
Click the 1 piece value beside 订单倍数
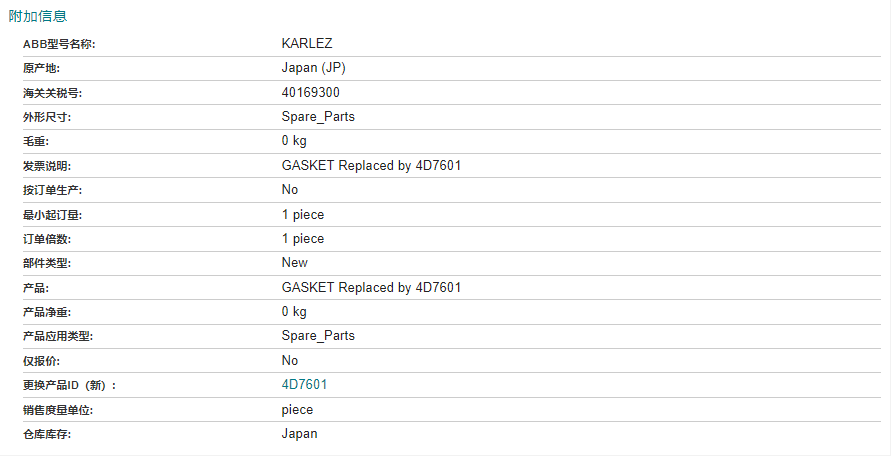pyautogui.click(x=303, y=239)
